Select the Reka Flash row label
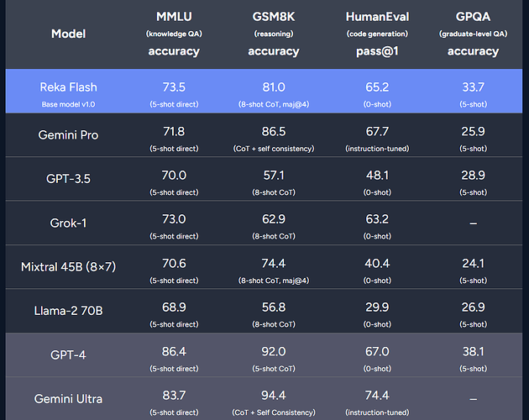 pos(69,87)
